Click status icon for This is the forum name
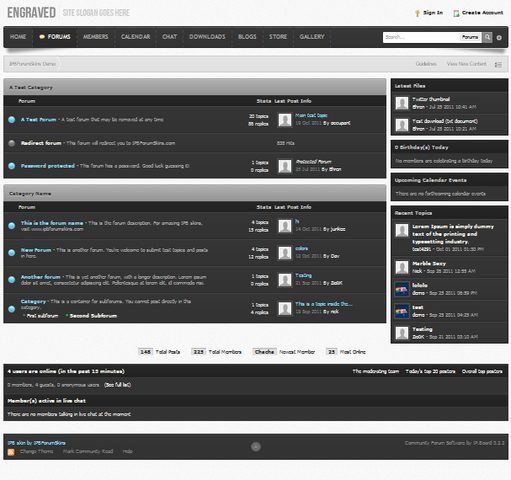Viewport: 511px width, 480px height. 12,226
